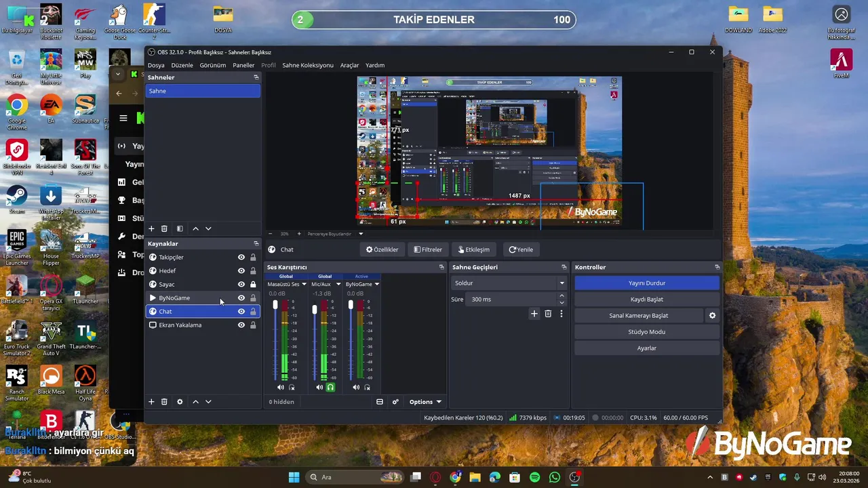868x488 pixels.
Task: Open the Düzenle menu
Action: 182,66
